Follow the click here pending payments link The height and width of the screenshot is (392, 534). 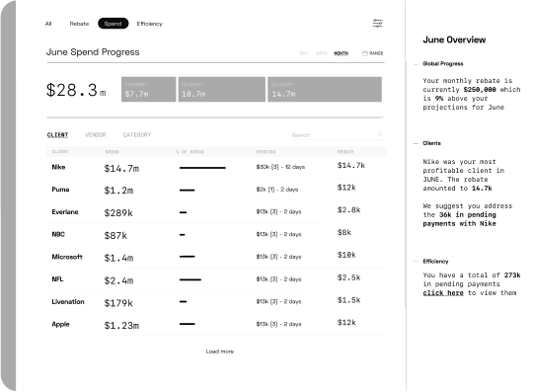(x=443, y=293)
